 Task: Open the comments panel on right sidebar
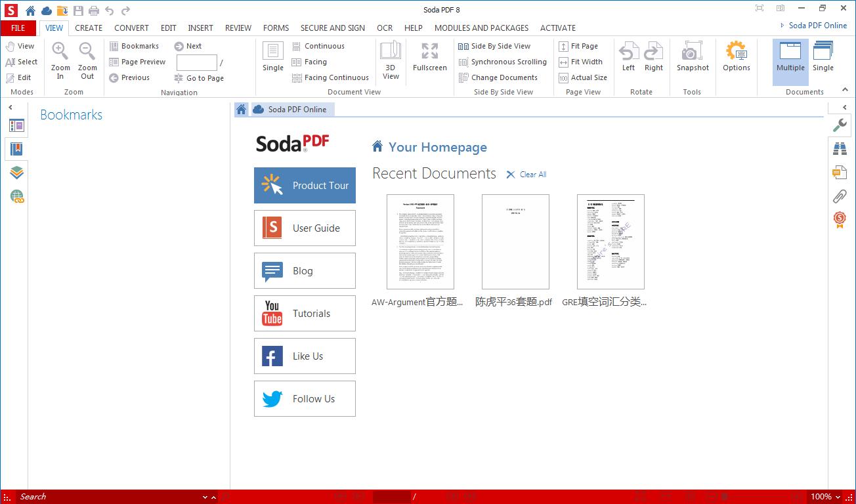coord(840,173)
